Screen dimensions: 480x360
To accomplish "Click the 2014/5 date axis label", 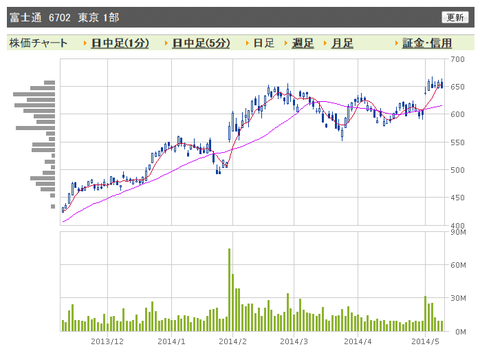I will tap(425, 341).
